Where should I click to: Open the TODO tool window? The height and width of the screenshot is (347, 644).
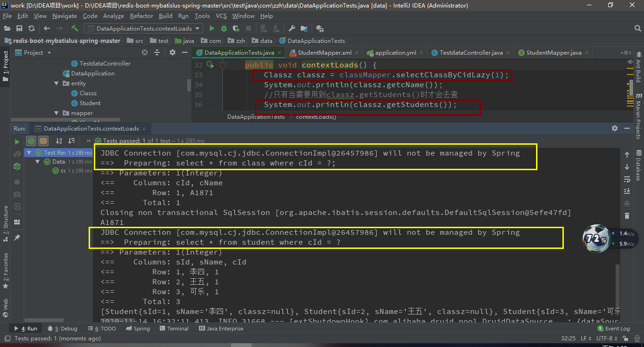tap(102, 329)
